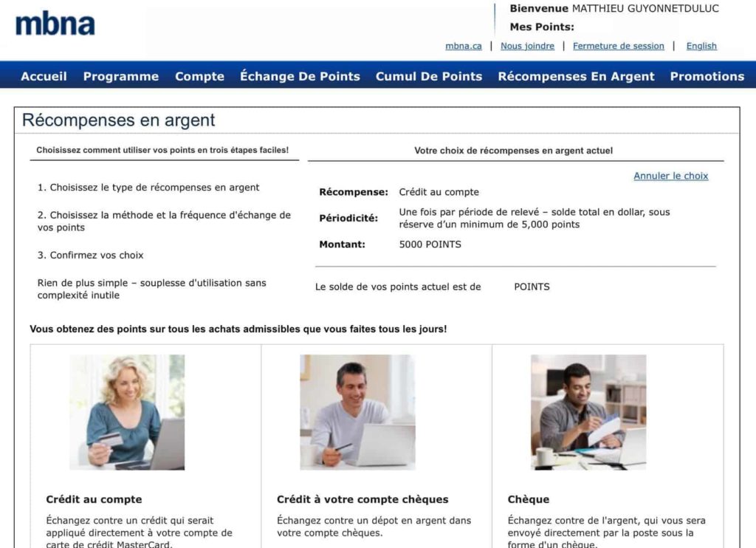
Task: Click Fermeture de session to log out
Action: [x=618, y=46]
